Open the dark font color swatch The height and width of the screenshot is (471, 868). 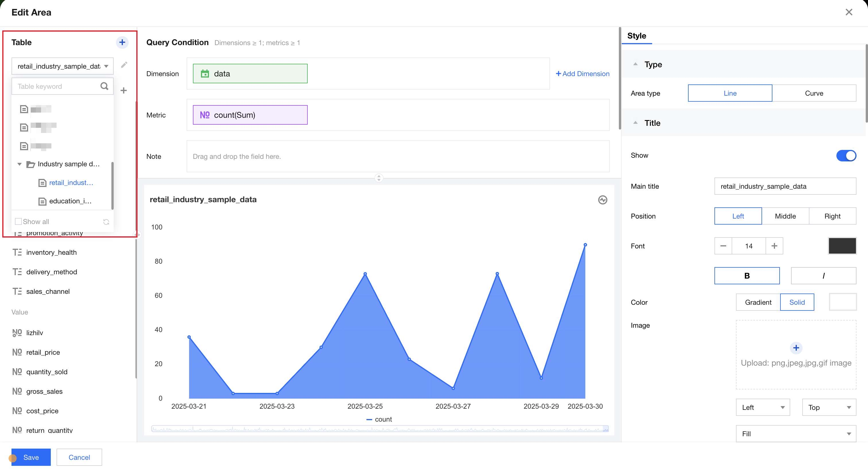(842, 246)
